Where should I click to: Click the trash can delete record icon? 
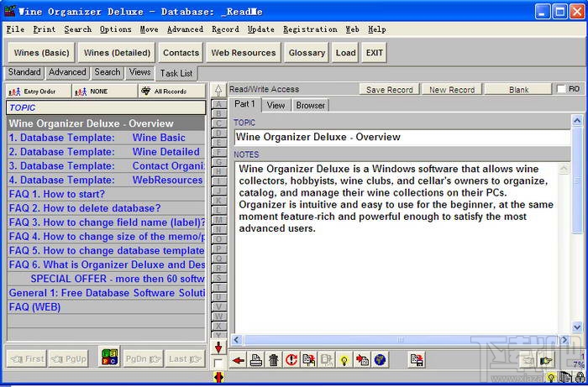(273, 360)
